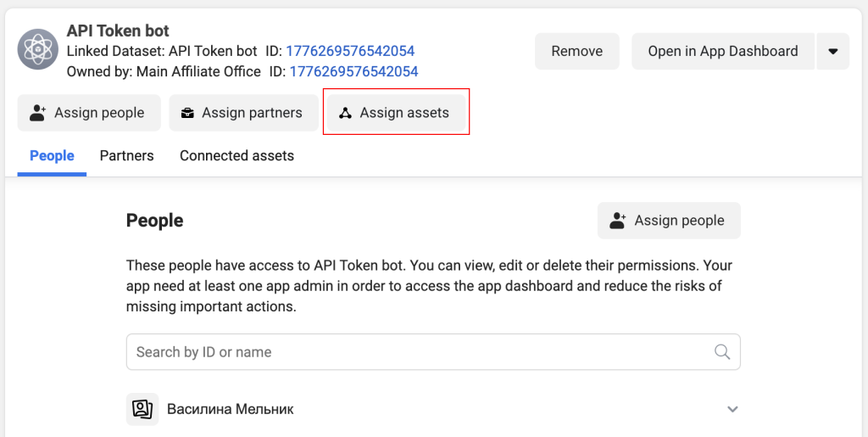Image resolution: width=868 pixels, height=437 pixels.
Task: Click the Василина Мельник profile avatar icon
Action: point(142,409)
